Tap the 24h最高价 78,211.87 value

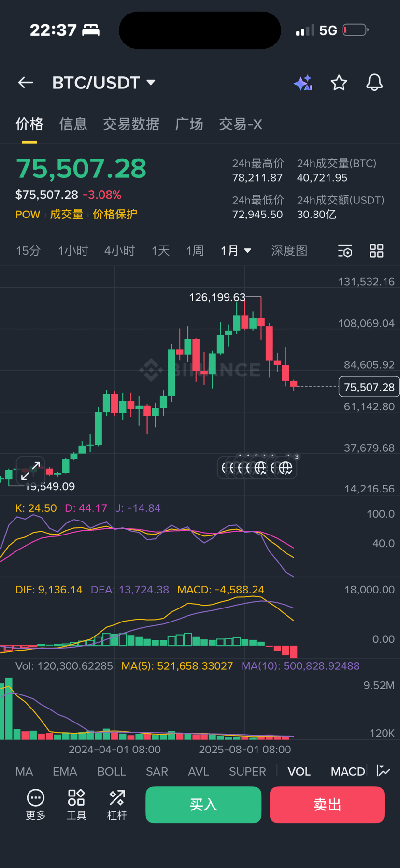pyautogui.click(x=257, y=178)
